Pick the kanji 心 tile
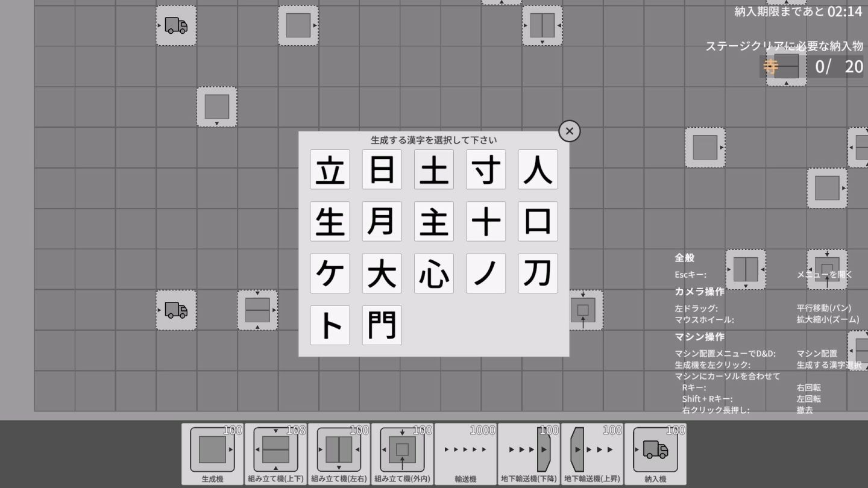 click(x=434, y=274)
